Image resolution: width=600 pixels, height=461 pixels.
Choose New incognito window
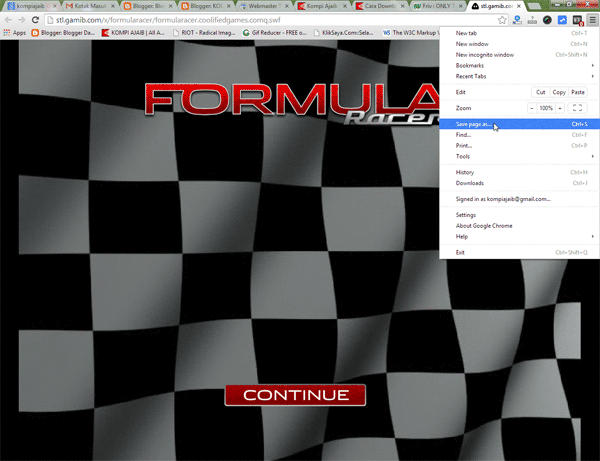click(x=519, y=55)
